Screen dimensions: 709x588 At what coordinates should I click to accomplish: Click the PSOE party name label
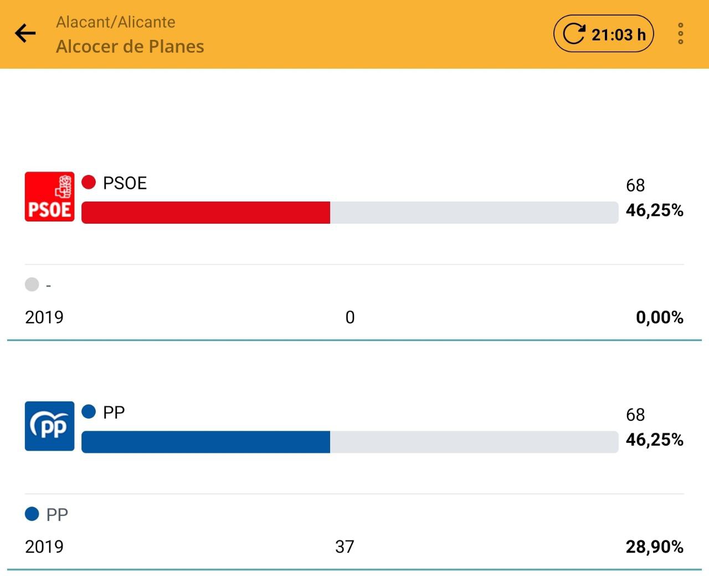[125, 183]
